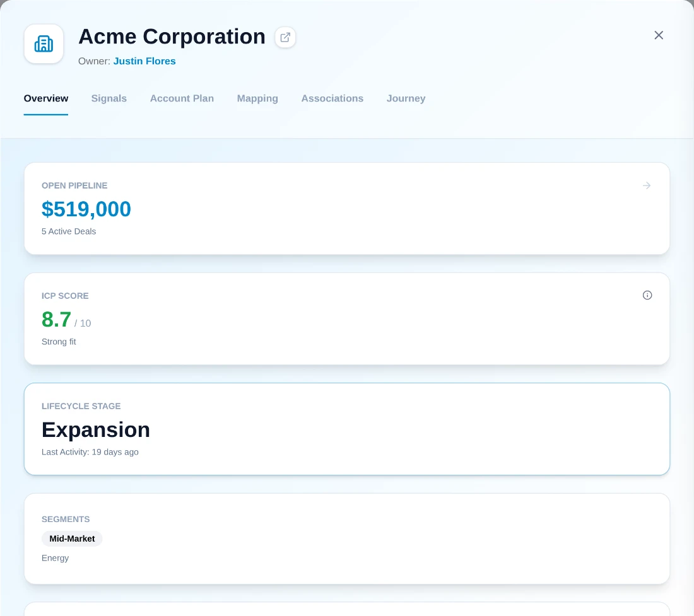694x616 pixels.
Task: Click the OPEN PIPELINE label
Action: click(74, 186)
